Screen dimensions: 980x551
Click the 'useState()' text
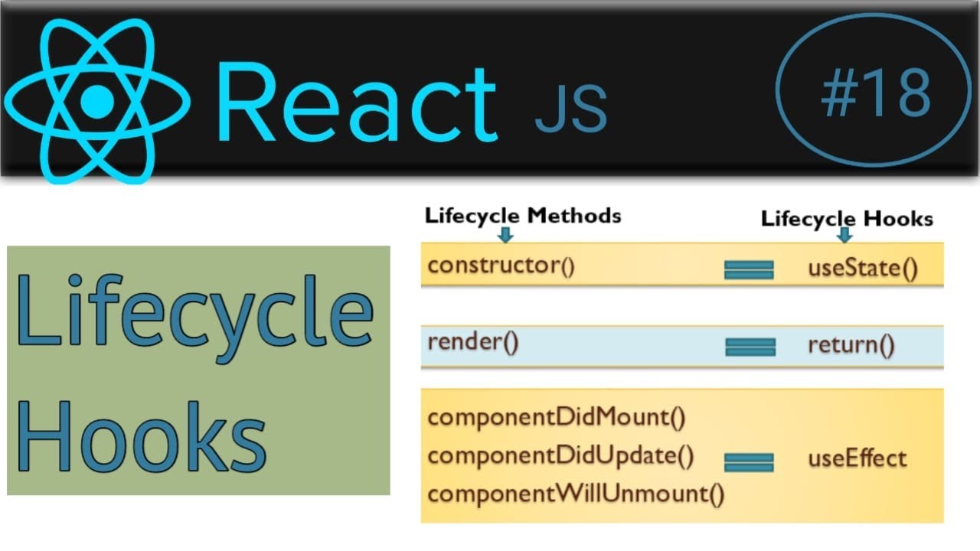coord(863,269)
